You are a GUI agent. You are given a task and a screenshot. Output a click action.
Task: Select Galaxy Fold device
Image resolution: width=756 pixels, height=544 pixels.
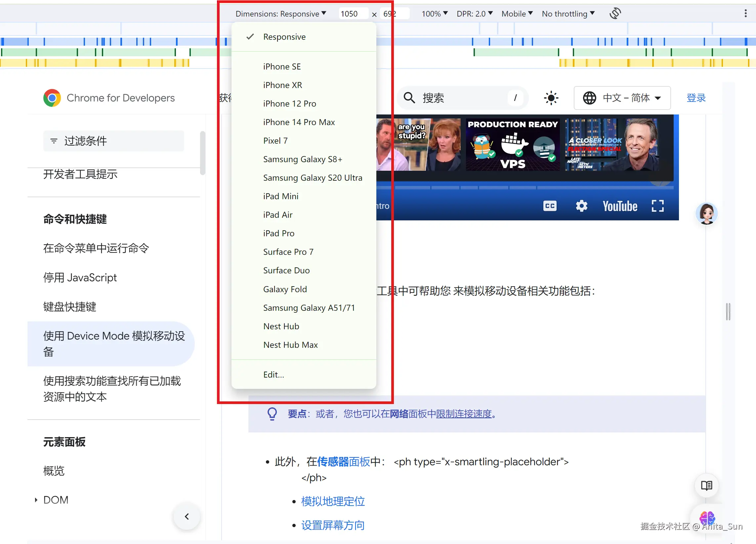click(304, 289)
